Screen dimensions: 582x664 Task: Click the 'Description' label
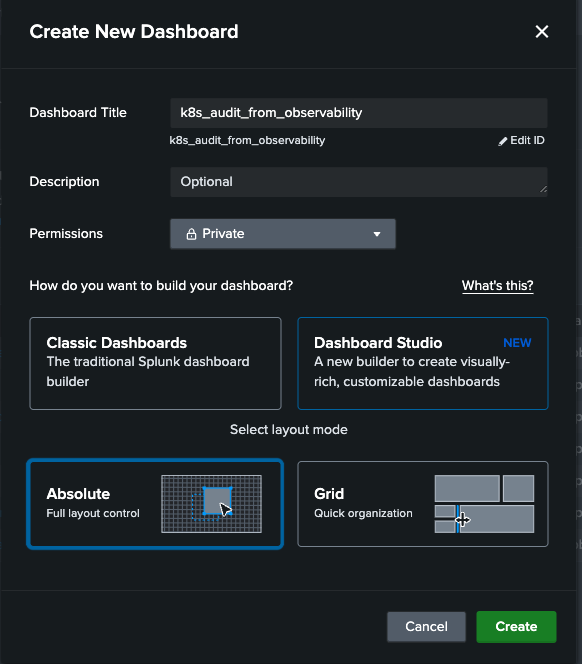click(x=64, y=182)
